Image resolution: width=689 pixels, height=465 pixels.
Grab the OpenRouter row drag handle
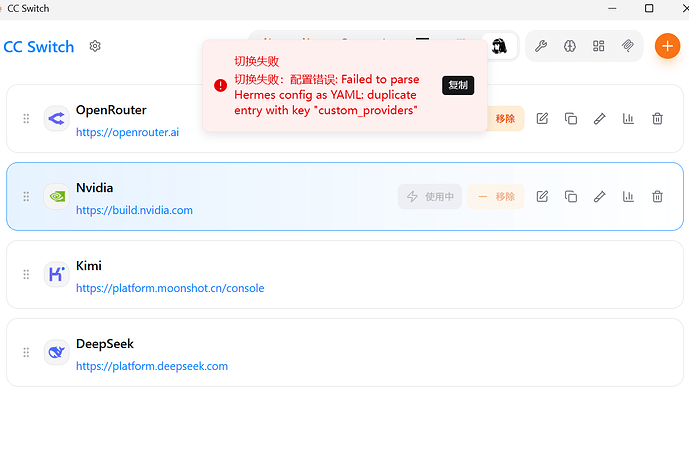[x=26, y=119]
